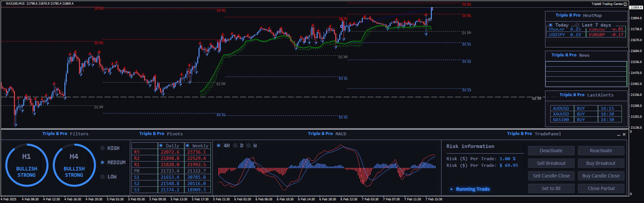Switch MACD timeframe to D
Viewport: 644px width, 203px height.
pyautogui.click(x=235, y=146)
